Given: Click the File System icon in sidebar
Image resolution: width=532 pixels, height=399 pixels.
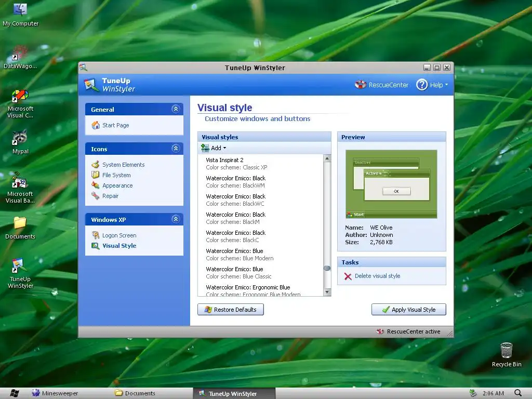Looking at the screenshot, I should 96,175.
